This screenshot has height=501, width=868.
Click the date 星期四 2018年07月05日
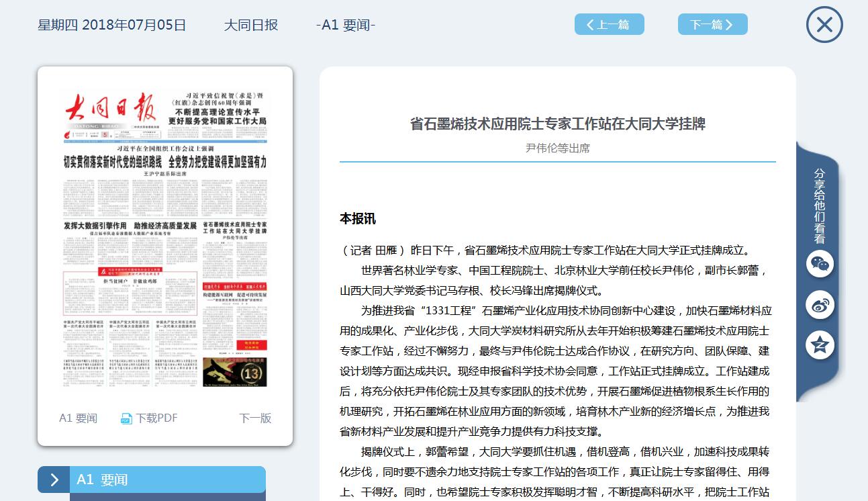(112, 26)
